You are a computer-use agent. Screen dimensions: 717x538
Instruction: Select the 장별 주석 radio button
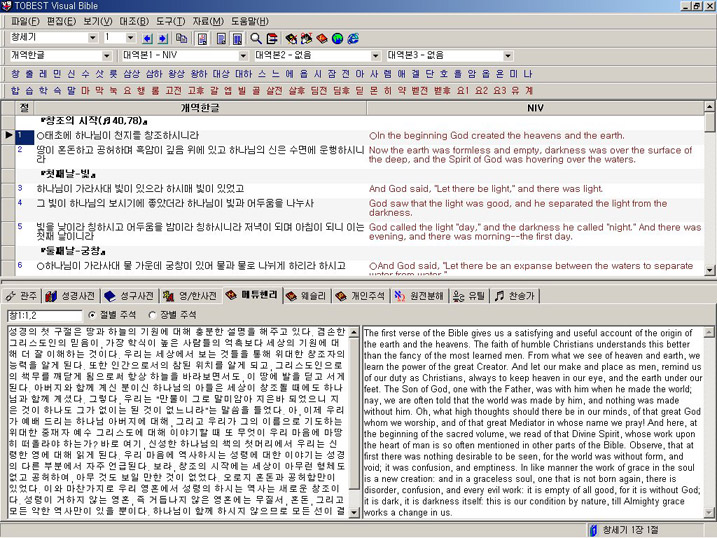pos(153,315)
